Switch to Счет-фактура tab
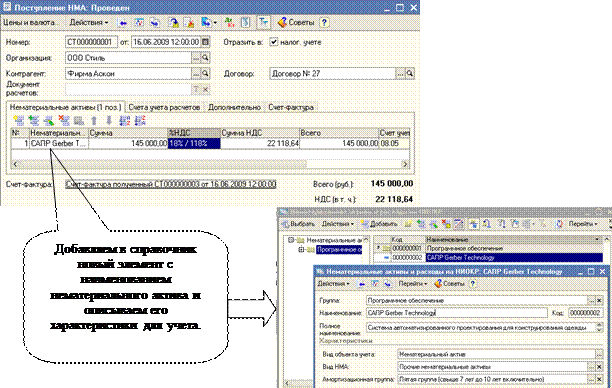612x388 pixels. [291, 107]
